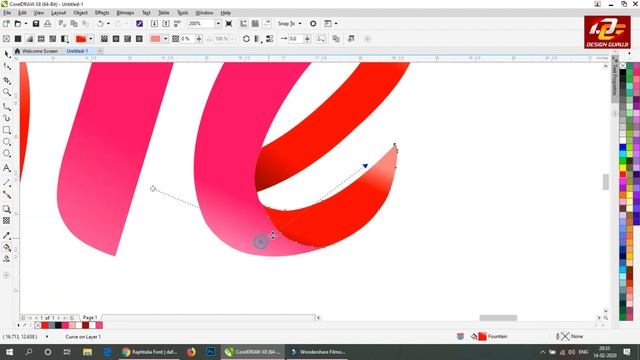The image size is (640, 360).
Task: Choose Bitmap pattern fill type
Action: pos(53,39)
